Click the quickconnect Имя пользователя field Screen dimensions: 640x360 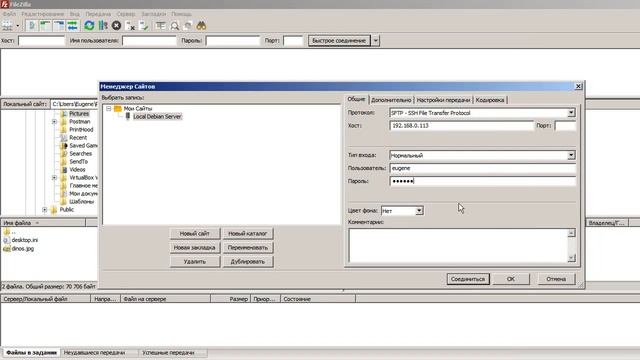coord(149,41)
